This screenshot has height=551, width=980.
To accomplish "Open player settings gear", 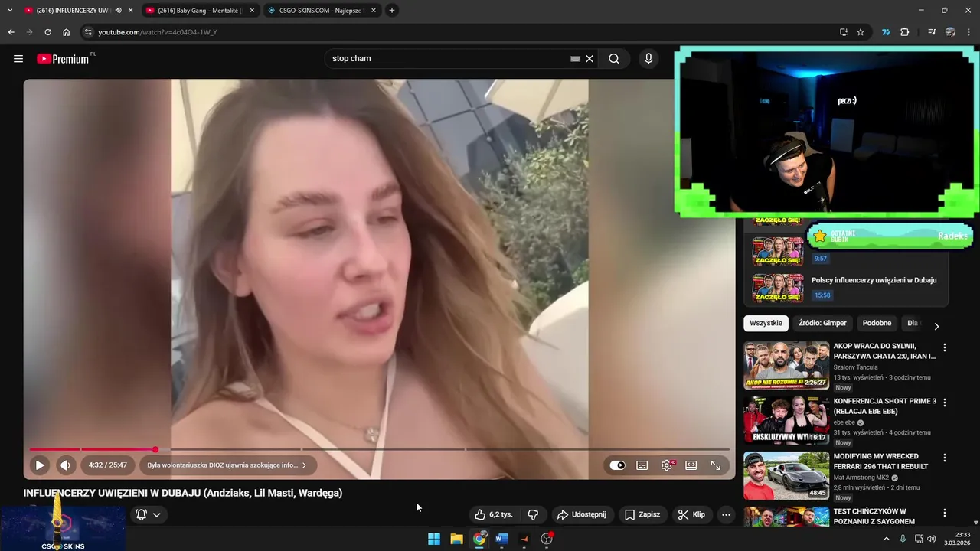I will (x=667, y=465).
